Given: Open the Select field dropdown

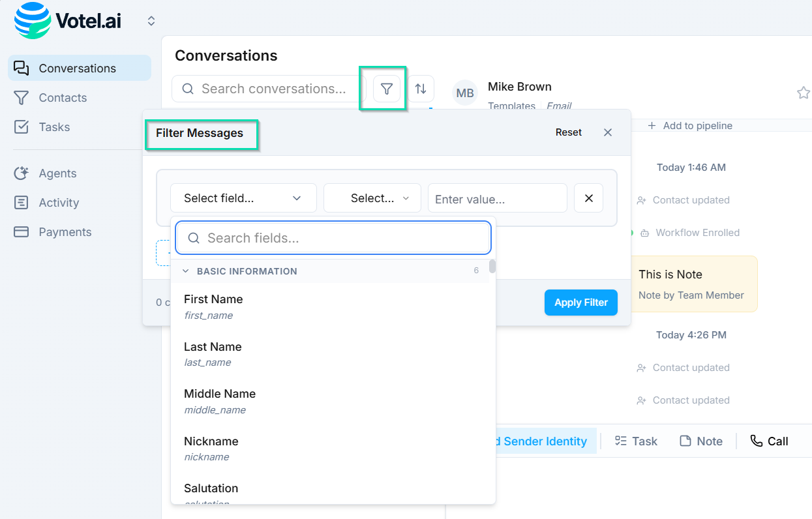Looking at the screenshot, I should click(243, 198).
